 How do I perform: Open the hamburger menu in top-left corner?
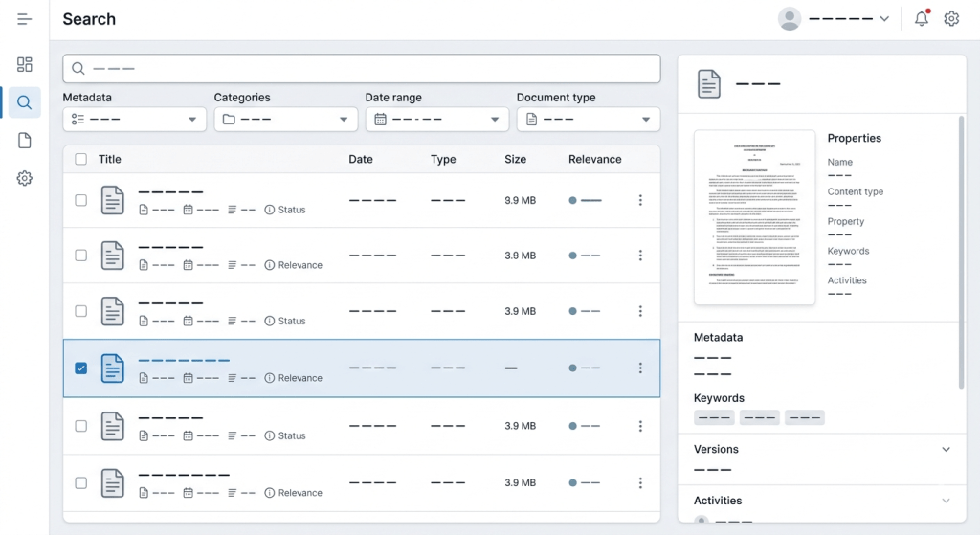point(25,19)
